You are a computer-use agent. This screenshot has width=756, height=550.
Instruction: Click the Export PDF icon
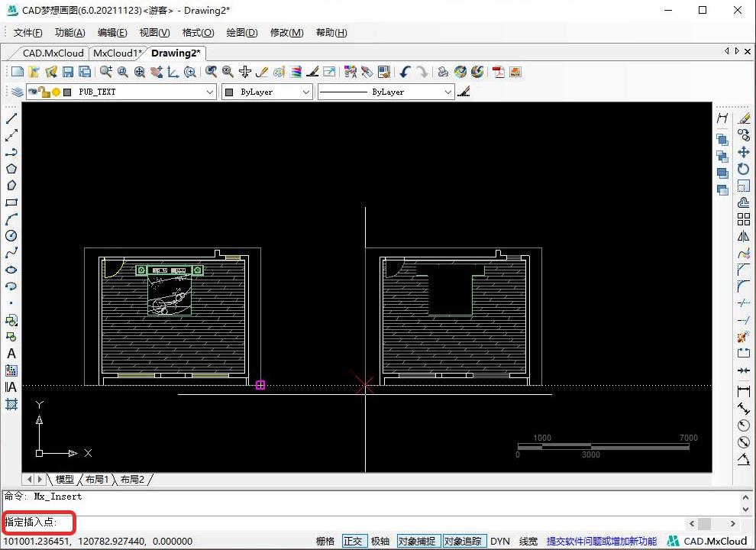pyautogui.click(x=499, y=72)
